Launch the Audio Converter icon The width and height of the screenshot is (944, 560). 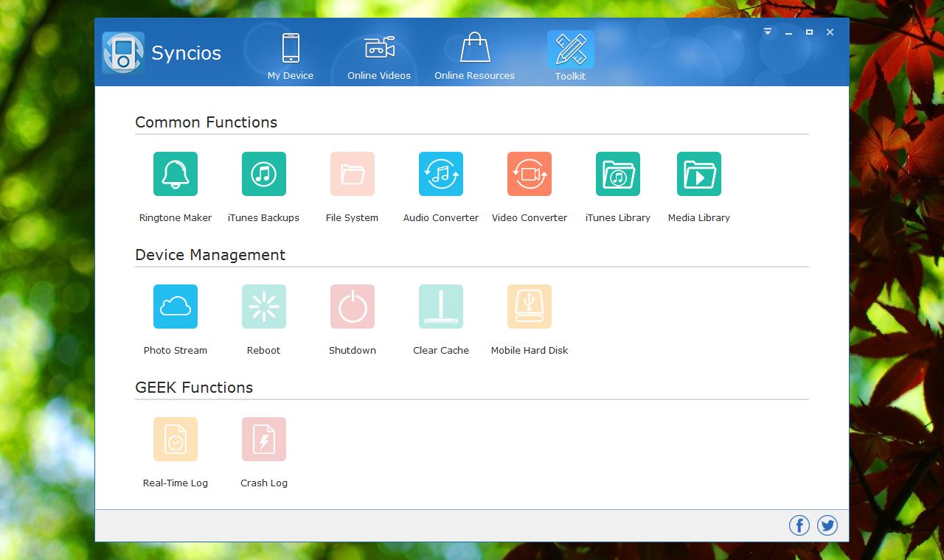tap(441, 174)
